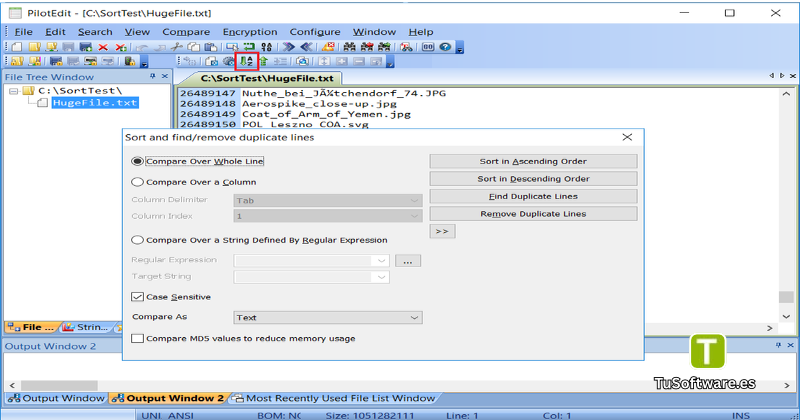Viewport: 800px width, 420px height.
Task: Click the Save All toolbar icon
Action: (86, 47)
